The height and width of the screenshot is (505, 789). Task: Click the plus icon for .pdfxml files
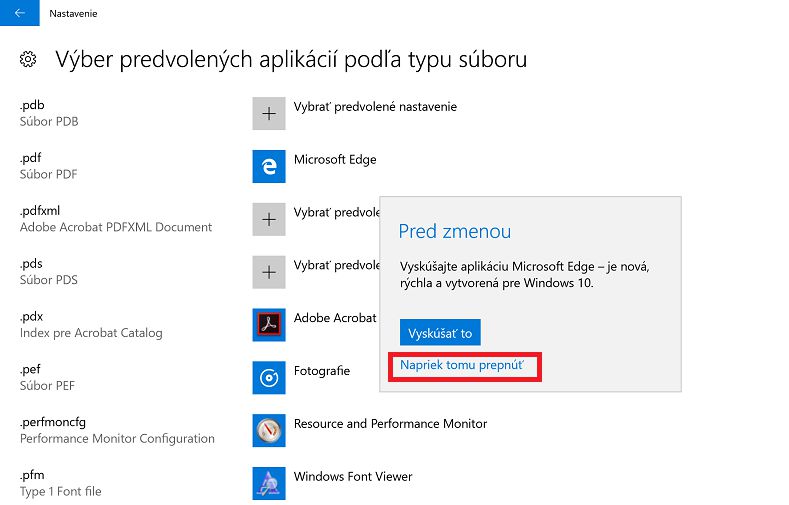click(x=269, y=219)
